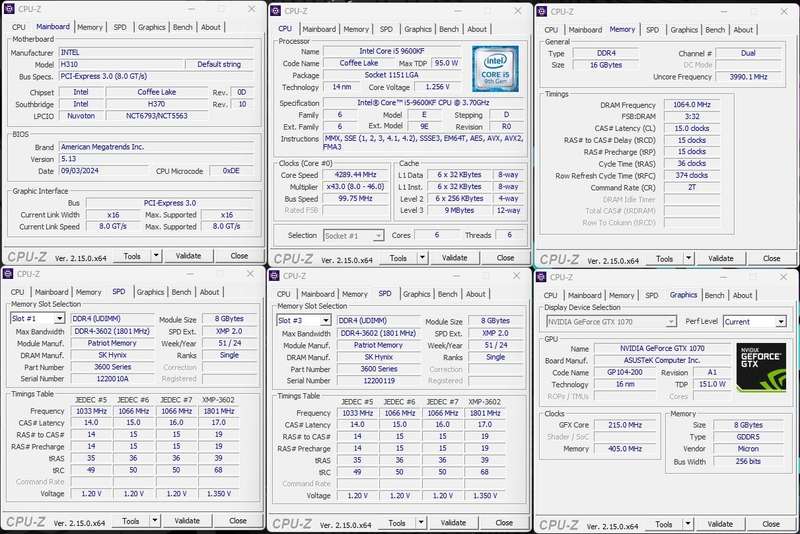Click the GFX Core 215.0 MHz value
This screenshot has height=534, width=800.
point(624,425)
